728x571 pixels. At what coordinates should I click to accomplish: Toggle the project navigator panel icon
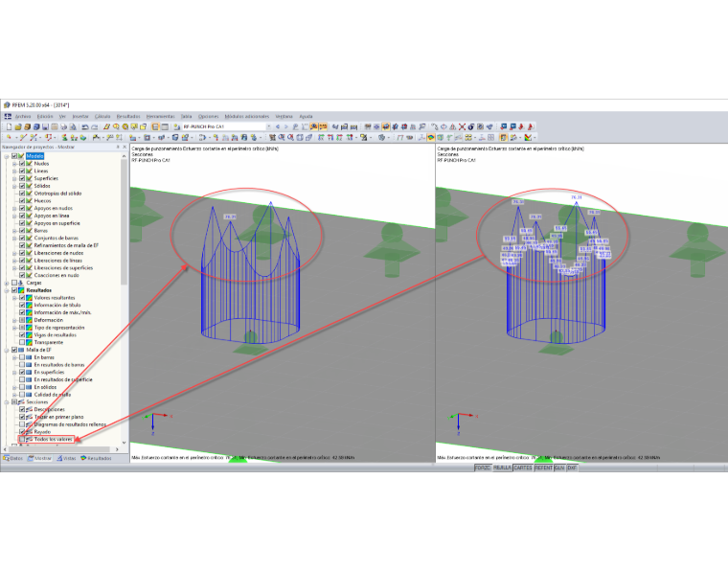tap(156, 126)
